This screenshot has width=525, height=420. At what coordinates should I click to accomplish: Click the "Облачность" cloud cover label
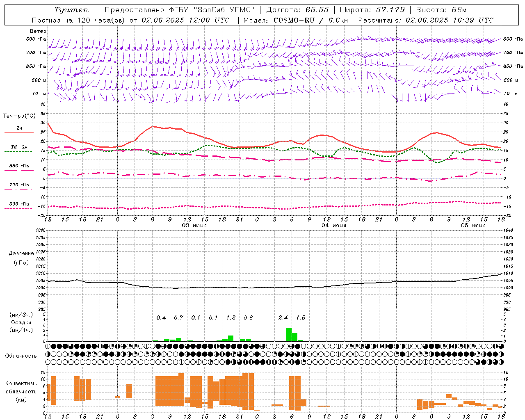(x=21, y=356)
